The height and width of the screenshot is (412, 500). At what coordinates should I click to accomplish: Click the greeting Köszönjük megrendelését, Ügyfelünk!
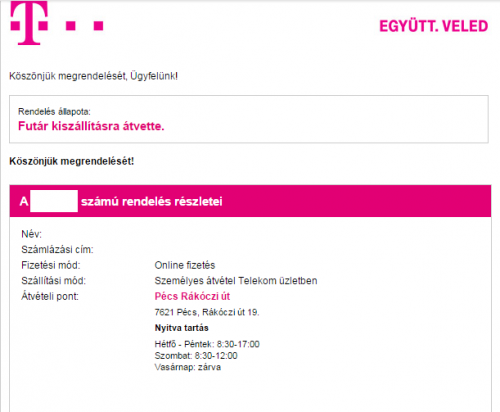(93, 76)
